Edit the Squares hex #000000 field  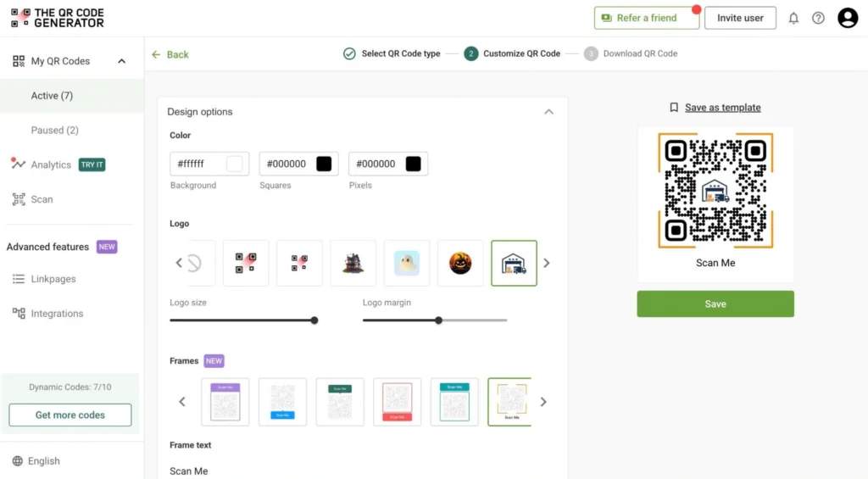tap(299, 164)
